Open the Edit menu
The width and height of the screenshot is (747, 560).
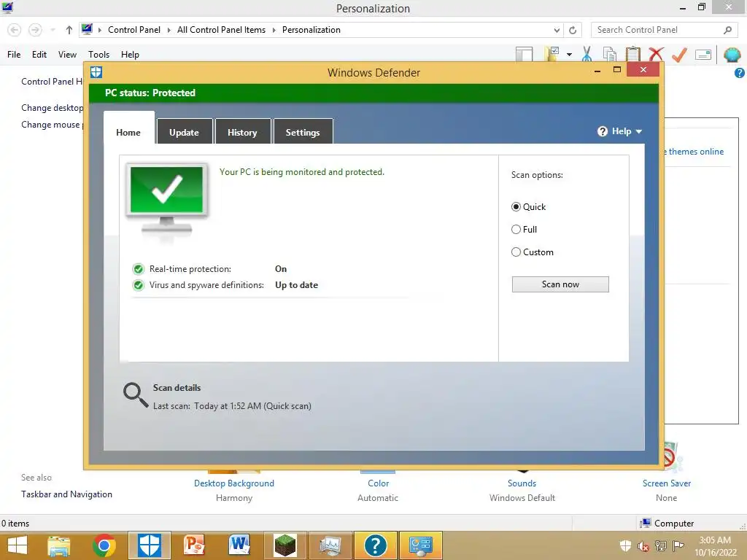point(39,54)
